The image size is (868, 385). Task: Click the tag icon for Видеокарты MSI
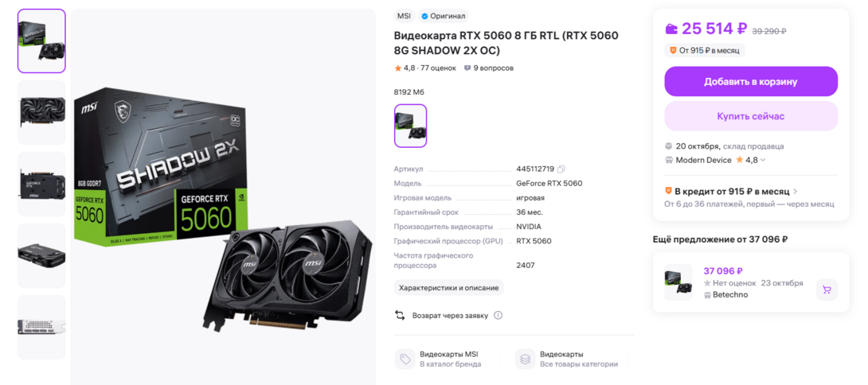tap(405, 359)
